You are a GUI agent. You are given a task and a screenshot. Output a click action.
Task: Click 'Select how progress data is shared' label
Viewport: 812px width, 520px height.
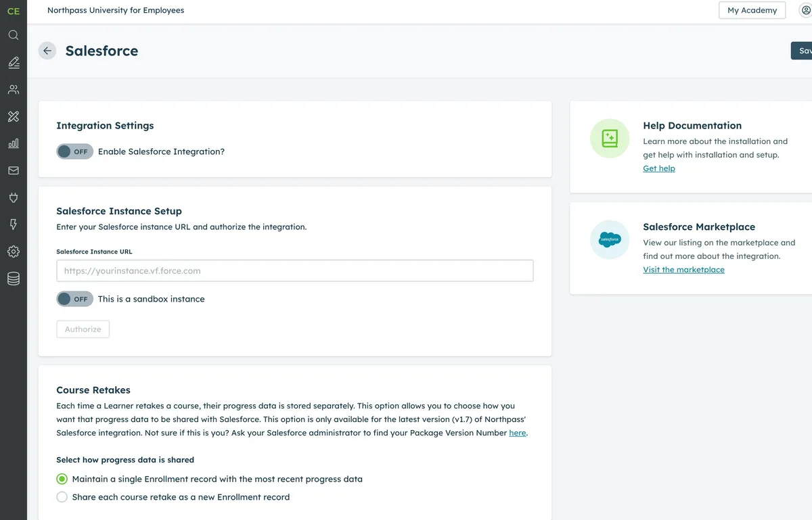pyautogui.click(x=125, y=460)
